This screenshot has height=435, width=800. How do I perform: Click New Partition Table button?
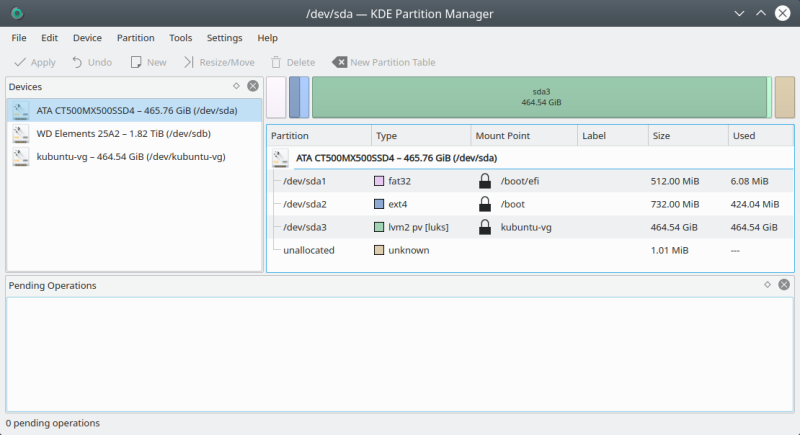pos(384,62)
